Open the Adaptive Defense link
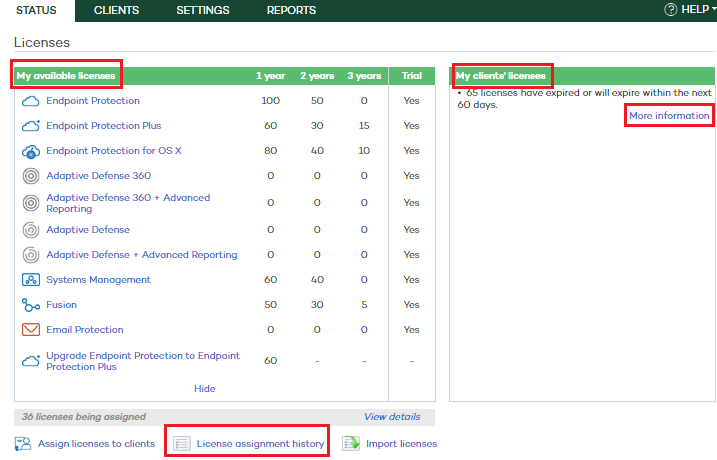717x460 pixels. [x=88, y=230]
